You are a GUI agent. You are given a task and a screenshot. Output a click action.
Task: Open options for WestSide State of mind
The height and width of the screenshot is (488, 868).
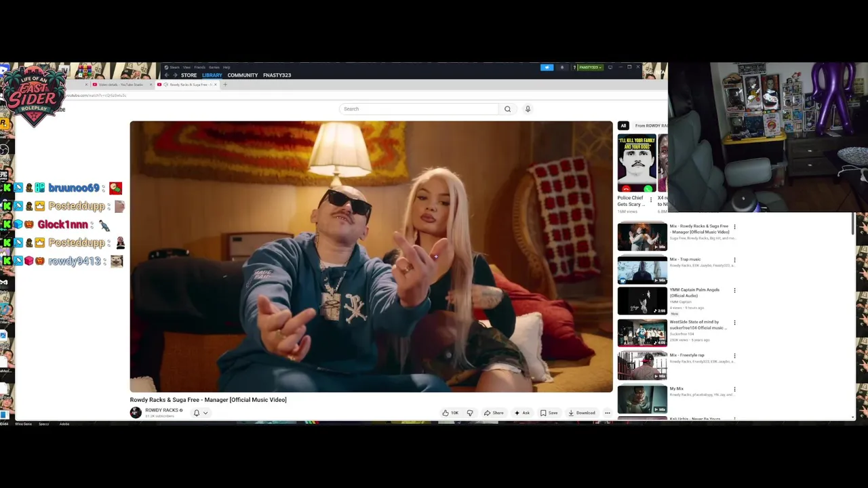(x=734, y=323)
